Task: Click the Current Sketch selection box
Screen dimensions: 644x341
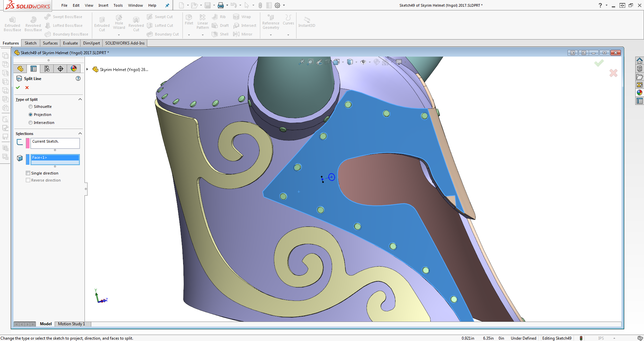Action: 55,143
